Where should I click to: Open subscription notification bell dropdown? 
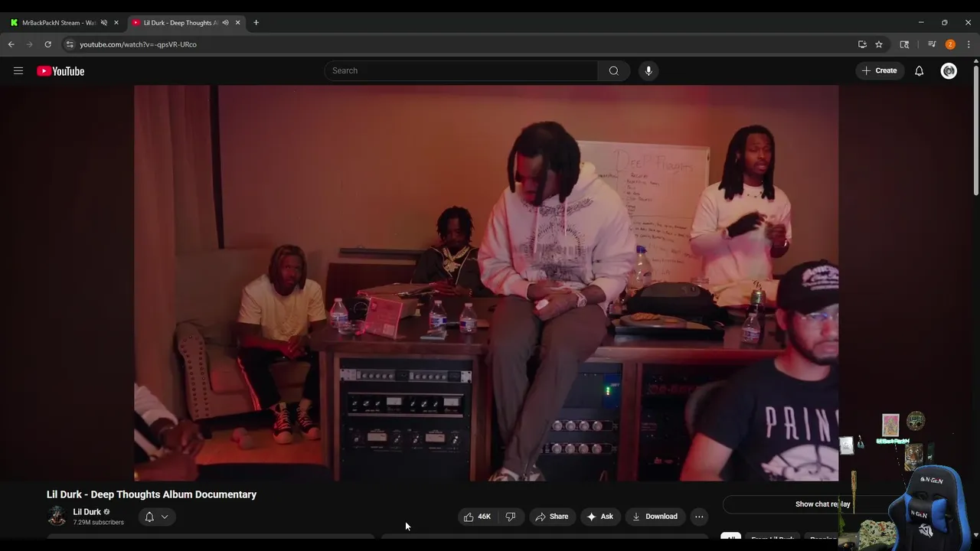pos(157,517)
